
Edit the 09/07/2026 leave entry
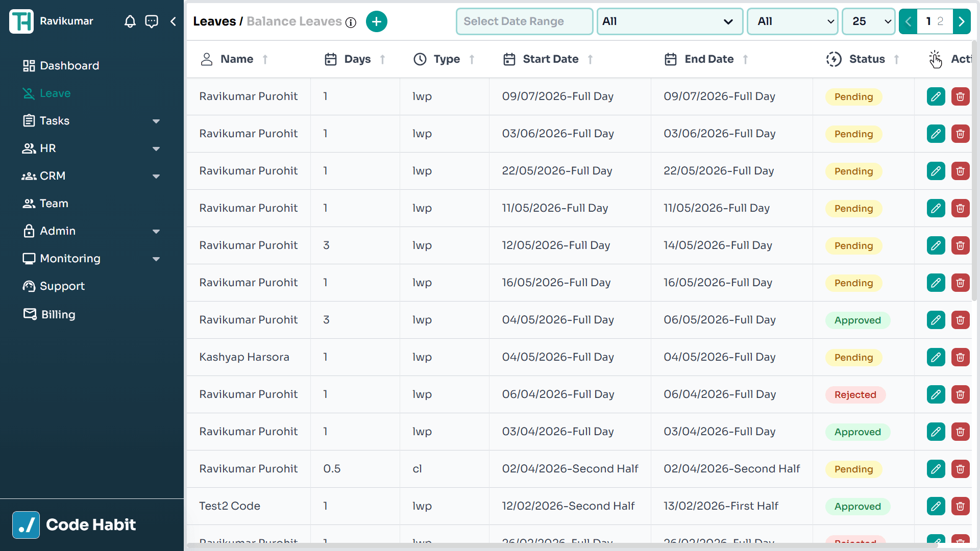[936, 96]
